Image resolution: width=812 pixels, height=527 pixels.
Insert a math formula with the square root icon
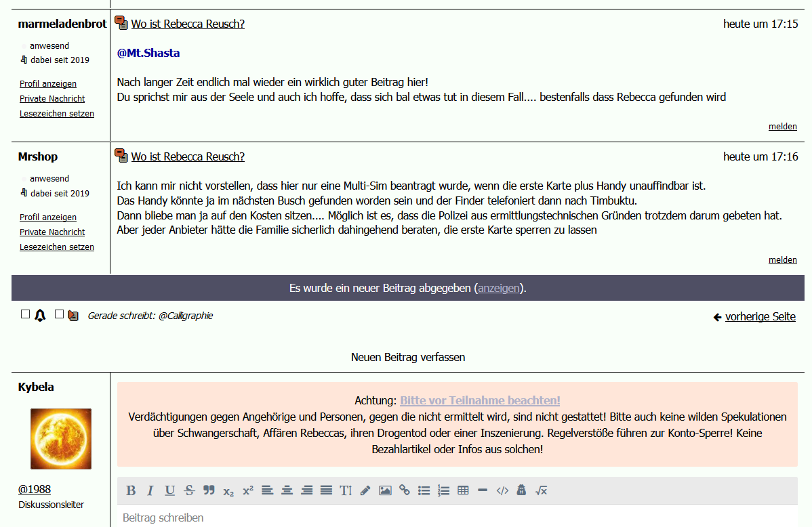click(541, 490)
